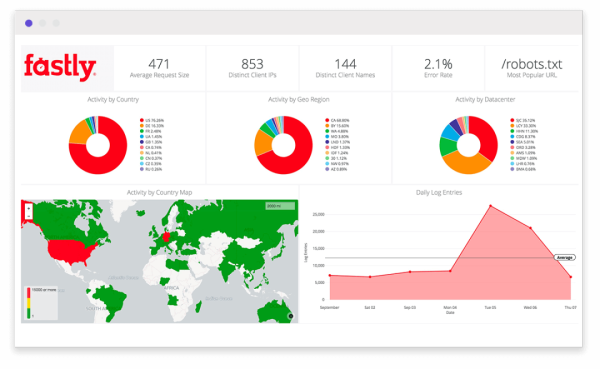The image size is (600, 369).
Task: Click the Activity by Geo Region title
Action: point(298,99)
